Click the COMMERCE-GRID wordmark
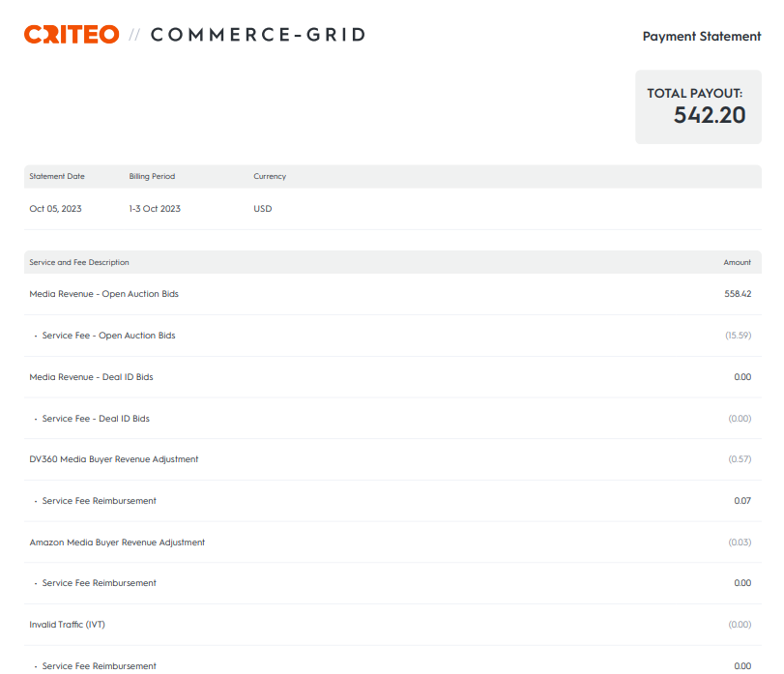The width and height of the screenshot is (784, 674). click(x=258, y=35)
